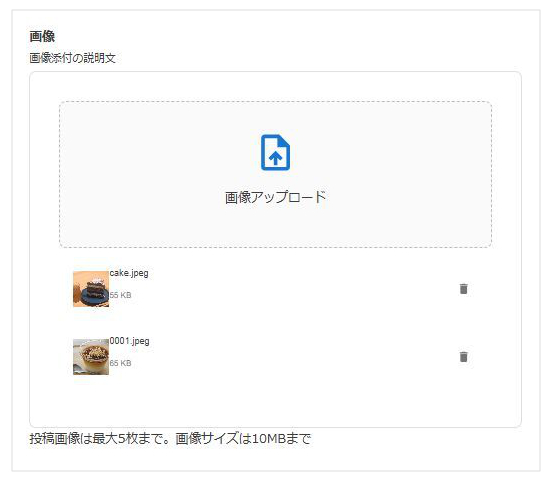
Task: Open the 0001.jpeg dessert thumbnail
Action: pos(91,357)
